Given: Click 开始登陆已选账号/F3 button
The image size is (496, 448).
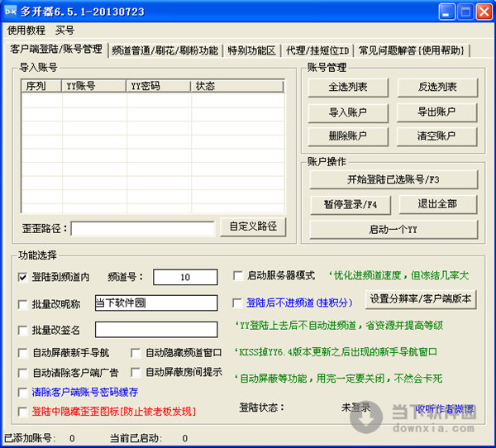Looking at the screenshot, I should (x=393, y=179).
